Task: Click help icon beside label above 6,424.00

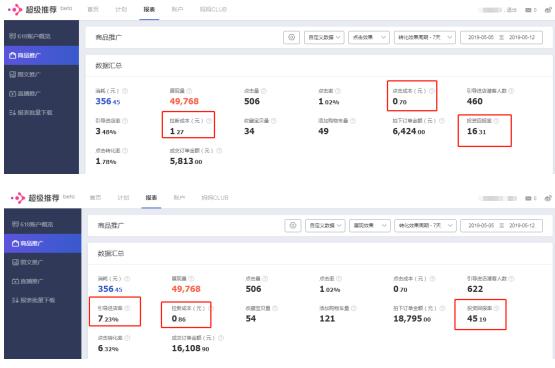Action: pyautogui.click(x=441, y=121)
